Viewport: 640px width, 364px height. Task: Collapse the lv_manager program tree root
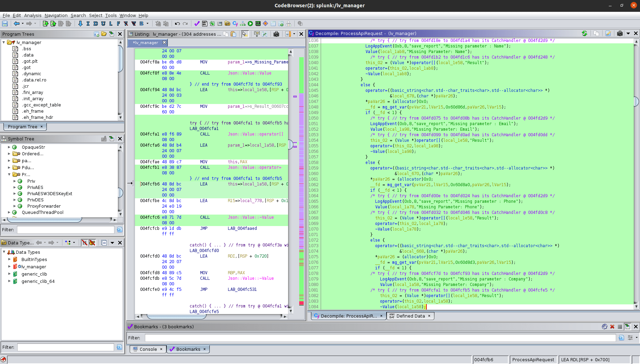point(4,42)
